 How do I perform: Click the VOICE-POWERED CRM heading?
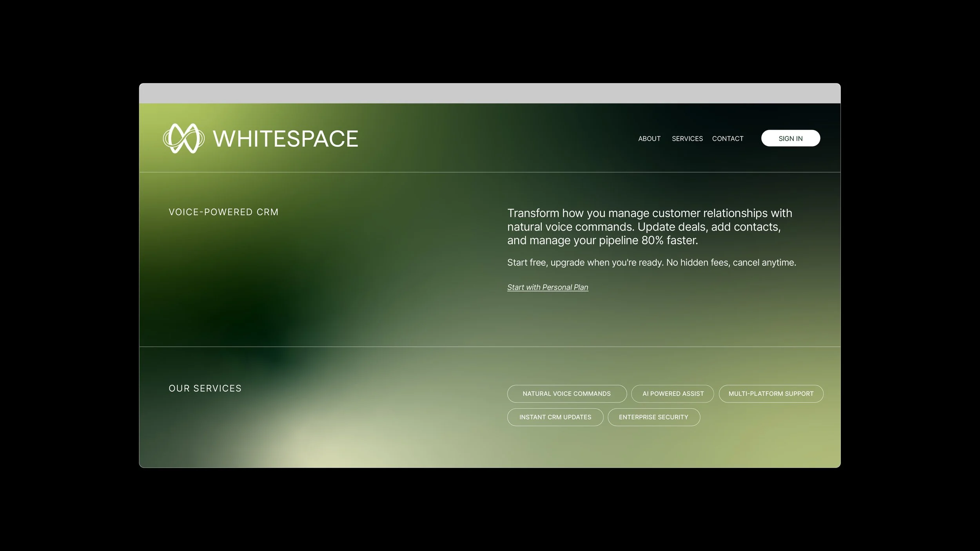coord(223,212)
